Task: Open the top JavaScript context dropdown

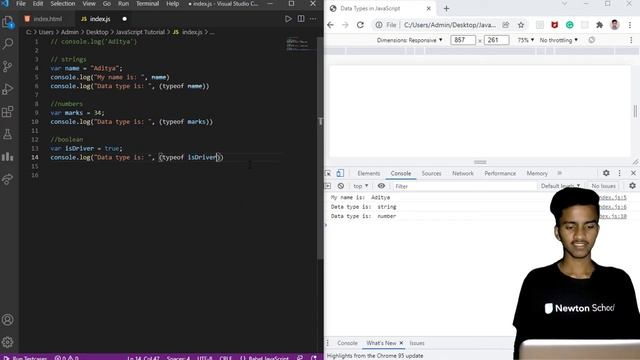Action: (361, 186)
